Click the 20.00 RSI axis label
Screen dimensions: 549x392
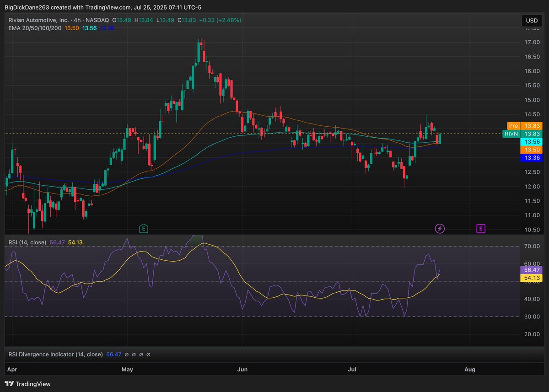click(533, 334)
